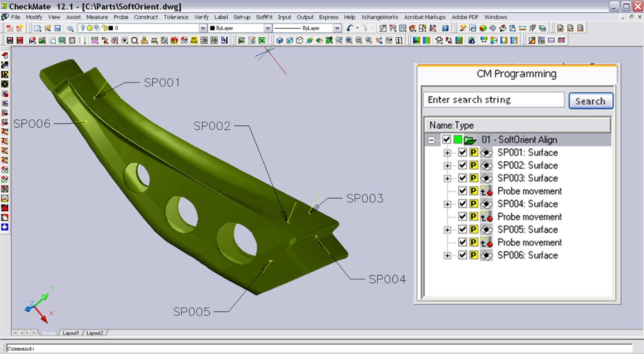
Task: Click the save (floppy disk) toolbar icon
Action: 58,28
